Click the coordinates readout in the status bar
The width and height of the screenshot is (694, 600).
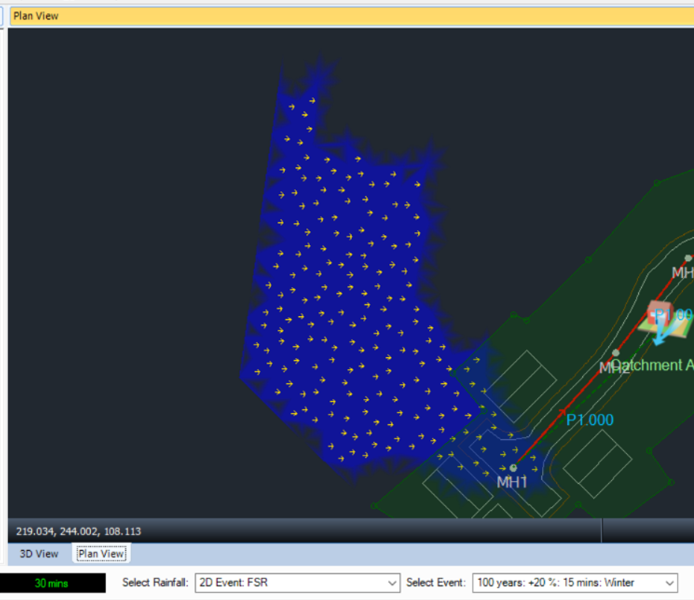(79, 530)
